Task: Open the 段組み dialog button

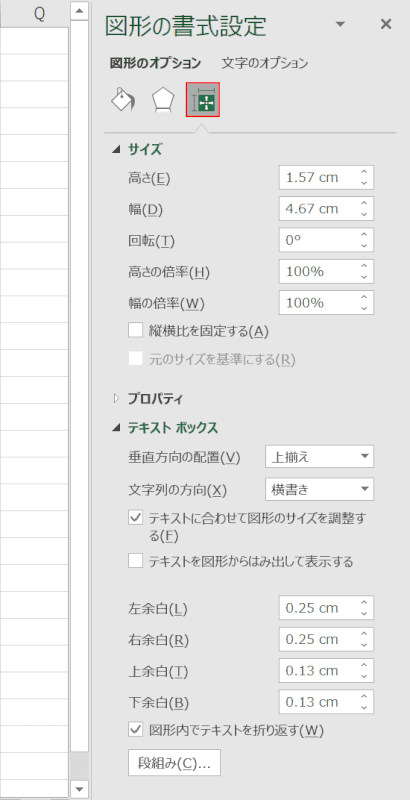Action: click(x=174, y=763)
